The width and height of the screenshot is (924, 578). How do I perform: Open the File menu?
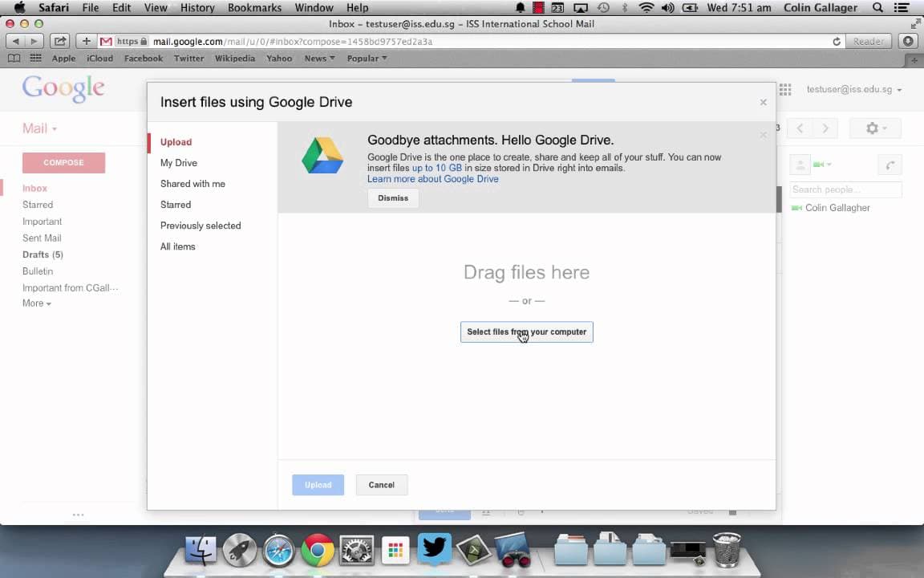pyautogui.click(x=90, y=8)
